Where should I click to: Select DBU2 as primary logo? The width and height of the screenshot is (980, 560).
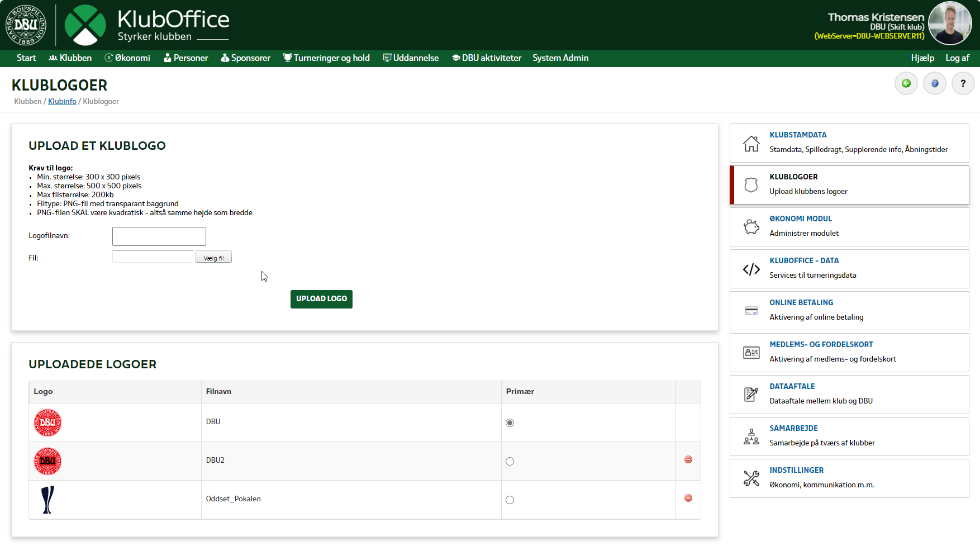point(510,462)
